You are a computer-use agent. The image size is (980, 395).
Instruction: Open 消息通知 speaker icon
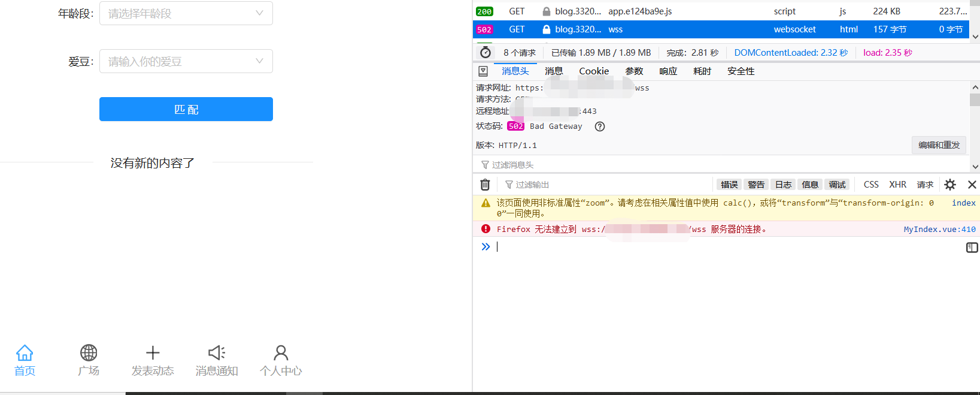217,352
